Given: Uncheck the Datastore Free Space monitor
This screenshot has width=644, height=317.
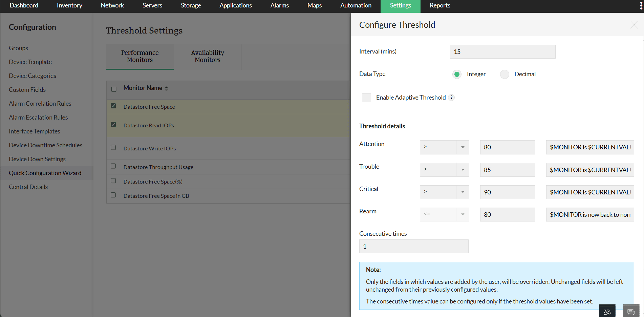Looking at the screenshot, I should 113,106.
